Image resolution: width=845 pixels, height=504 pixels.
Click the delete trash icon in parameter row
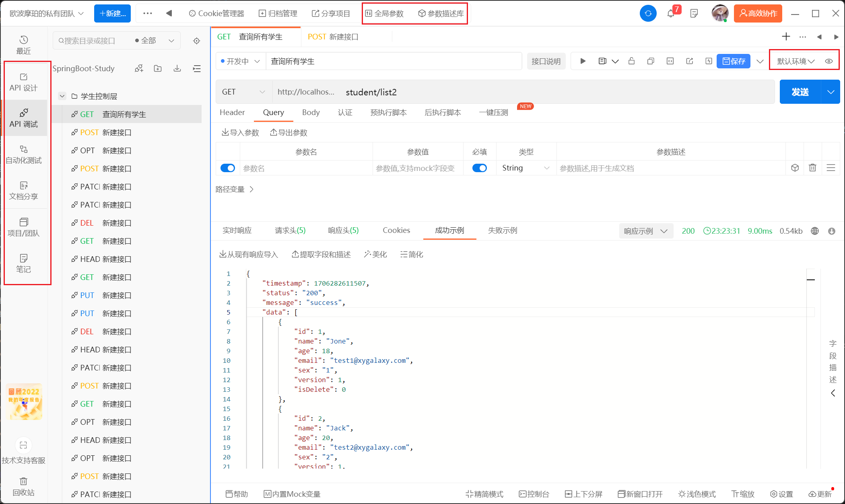[x=812, y=168]
